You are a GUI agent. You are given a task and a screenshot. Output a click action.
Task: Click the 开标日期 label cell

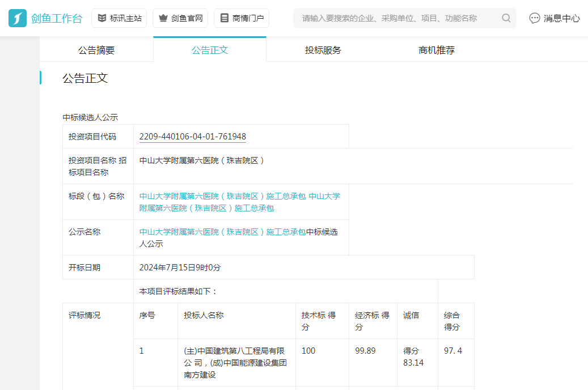pyautogui.click(x=98, y=268)
